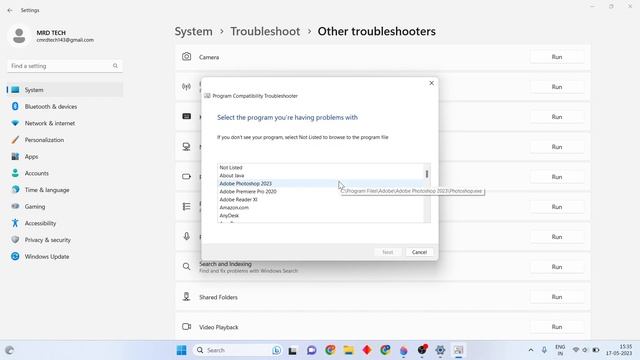
Task: Run the Video Playback troubleshooter
Action: [557, 327]
